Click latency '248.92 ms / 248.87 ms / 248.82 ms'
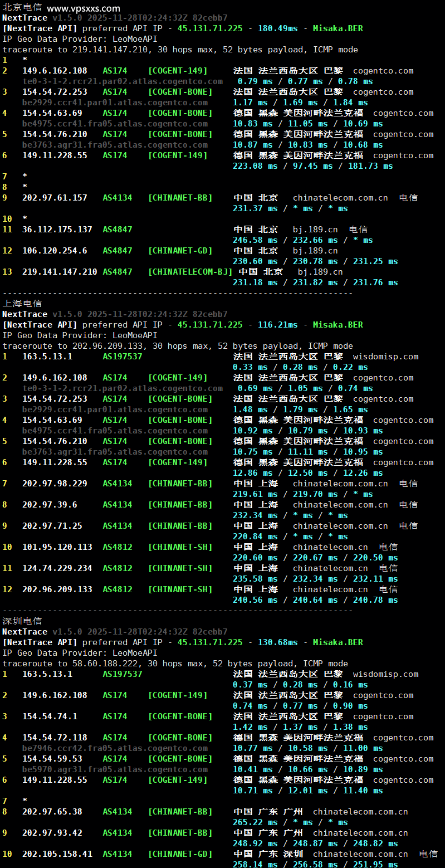The height and width of the screenshot is (868, 445). (315, 843)
